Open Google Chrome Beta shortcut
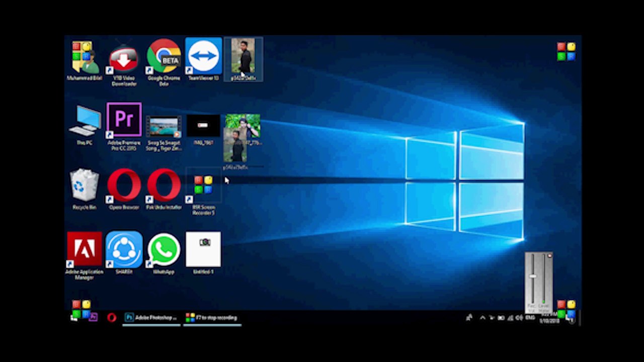Viewport: 644px width, 362px height. (x=164, y=63)
